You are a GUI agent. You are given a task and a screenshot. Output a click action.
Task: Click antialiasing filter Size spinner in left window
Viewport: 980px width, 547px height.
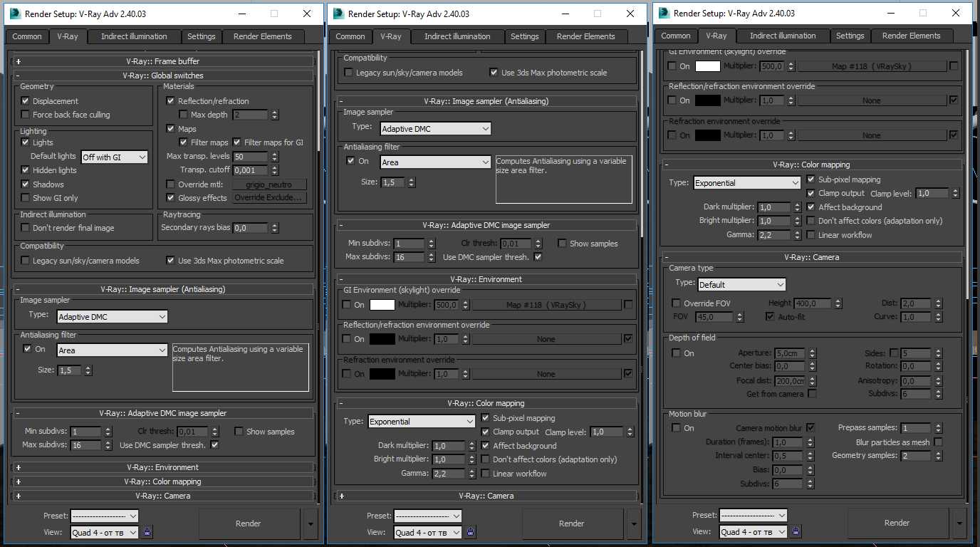88,370
